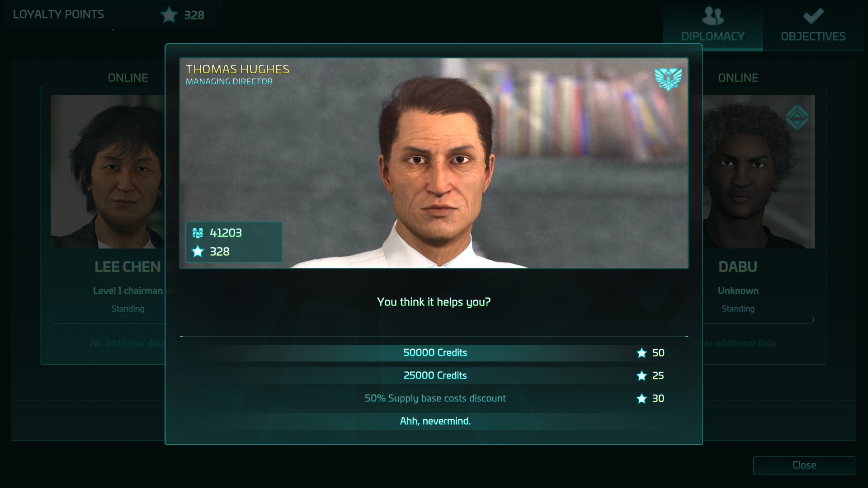Select the 25000 Credits option

[x=434, y=375]
